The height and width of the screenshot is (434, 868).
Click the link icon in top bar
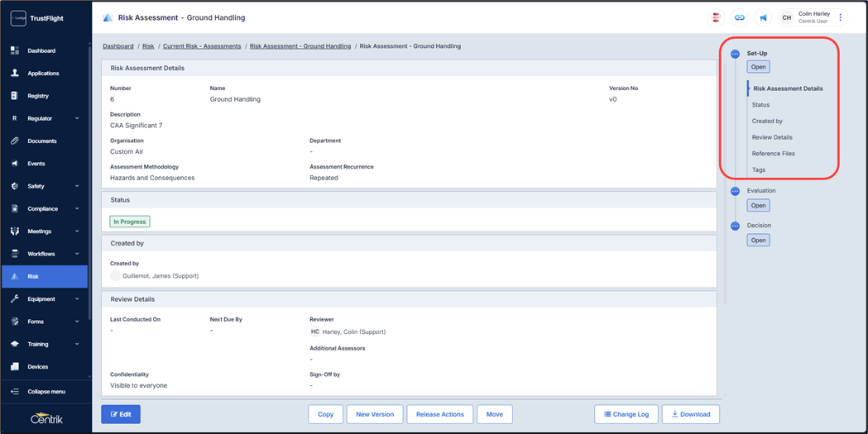point(740,17)
